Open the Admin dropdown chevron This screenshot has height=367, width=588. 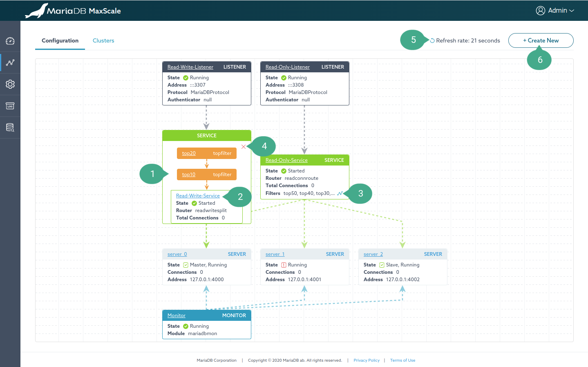[572, 11]
